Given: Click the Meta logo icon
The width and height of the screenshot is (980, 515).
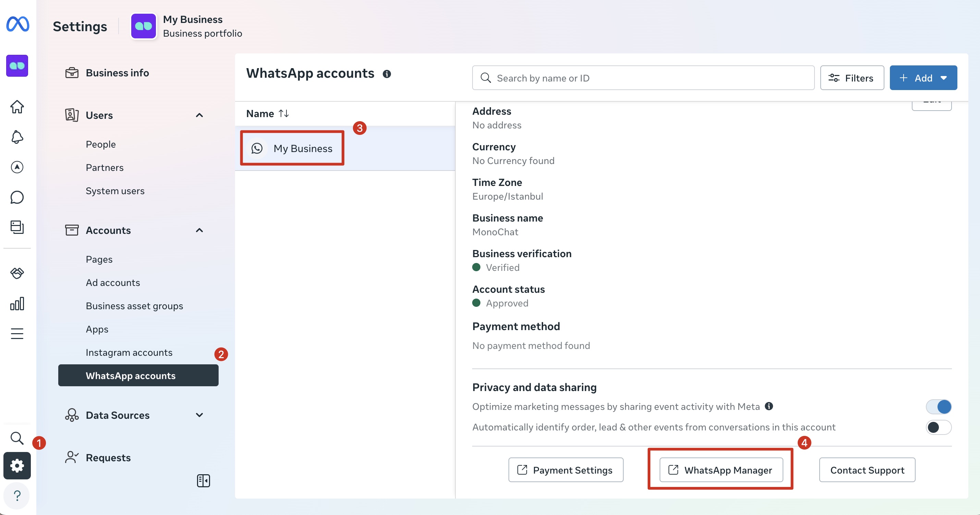Looking at the screenshot, I should 17,24.
